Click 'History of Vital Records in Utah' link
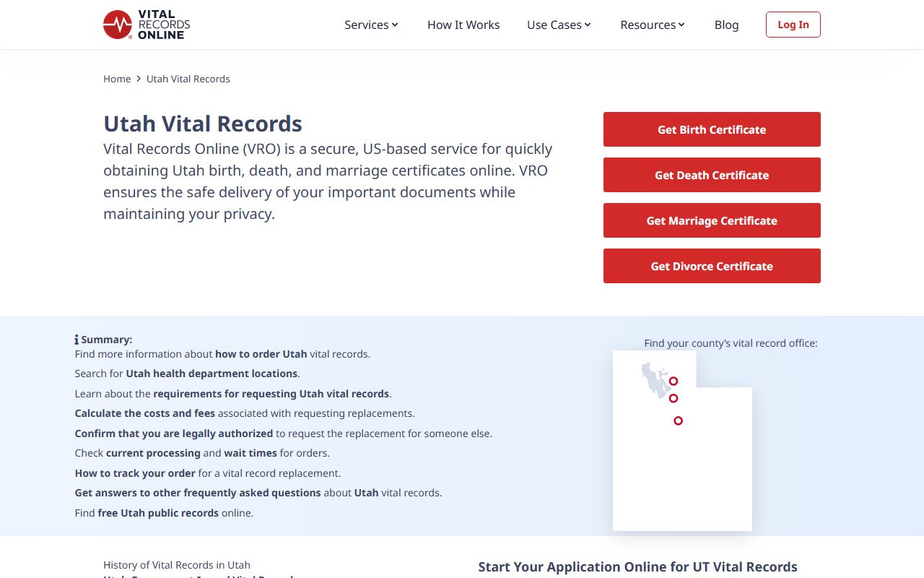Viewport: 924px width, 578px height. [177, 565]
